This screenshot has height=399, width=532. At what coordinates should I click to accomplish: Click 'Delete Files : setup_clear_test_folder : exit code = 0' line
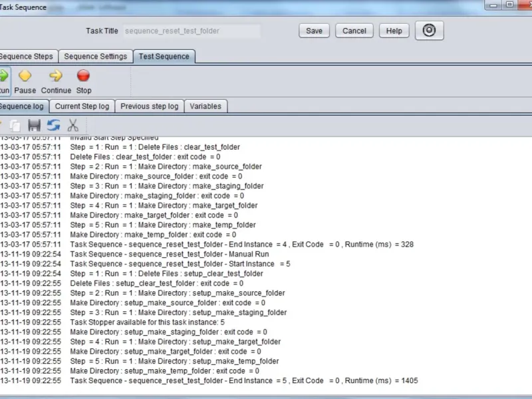(157, 283)
